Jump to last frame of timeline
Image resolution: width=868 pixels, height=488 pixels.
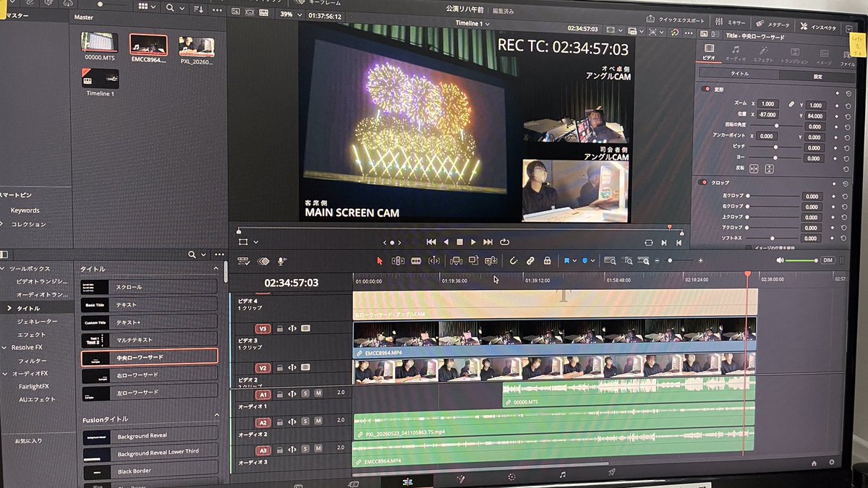pyautogui.click(x=488, y=242)
